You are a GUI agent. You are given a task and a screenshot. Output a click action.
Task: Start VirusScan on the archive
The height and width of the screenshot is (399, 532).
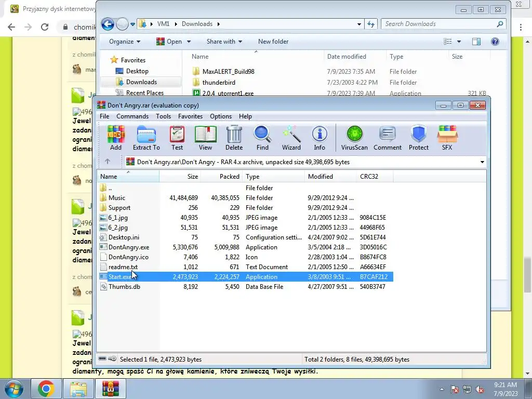354,138
